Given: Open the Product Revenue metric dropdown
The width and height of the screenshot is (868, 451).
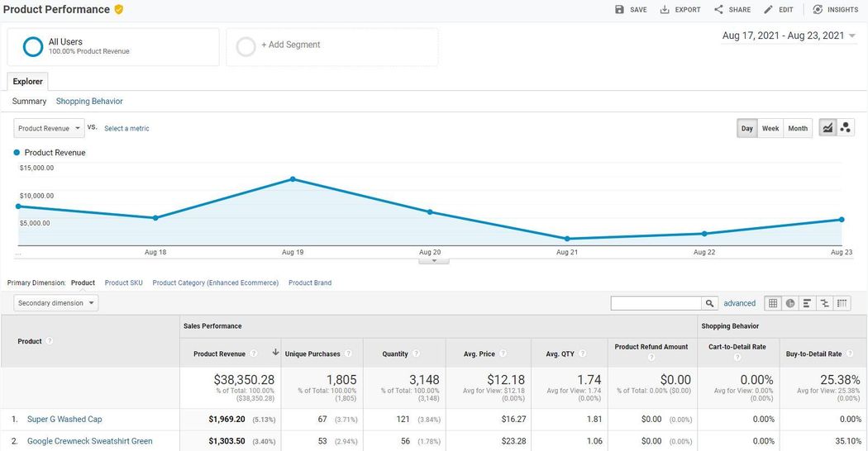Looking at the screenshot, I should pyautogui.click(x=50, y=129).
